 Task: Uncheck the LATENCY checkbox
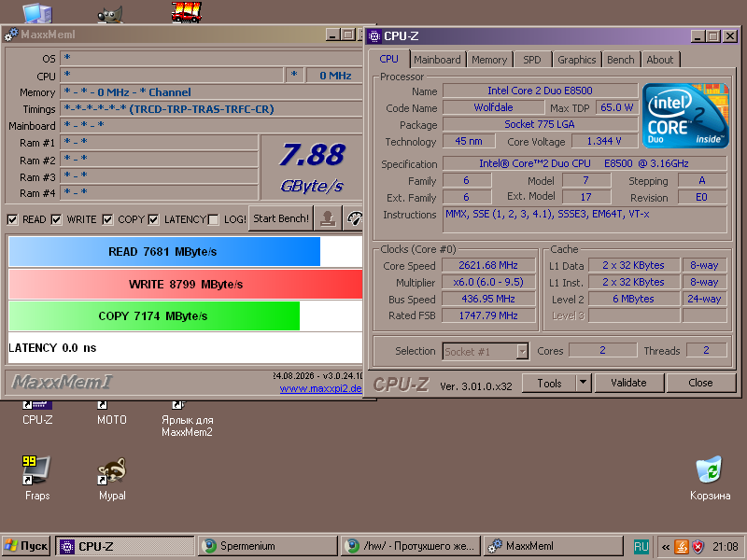click(153, 219)
